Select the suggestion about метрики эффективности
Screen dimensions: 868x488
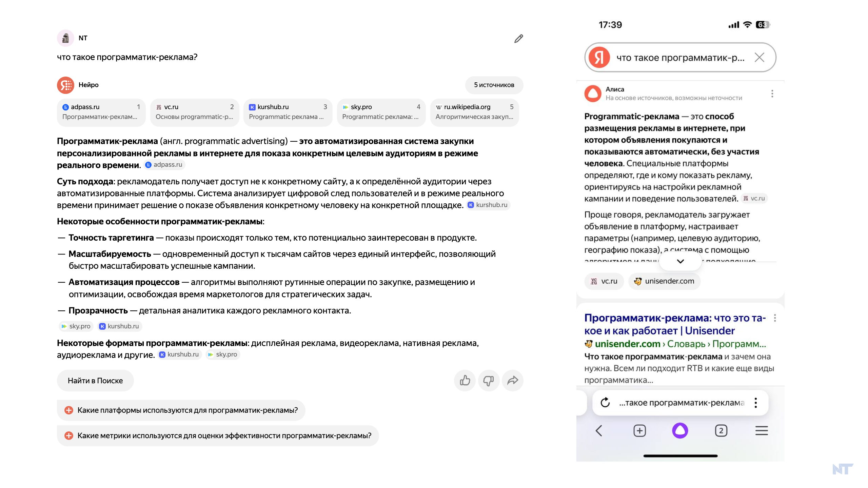218,436
